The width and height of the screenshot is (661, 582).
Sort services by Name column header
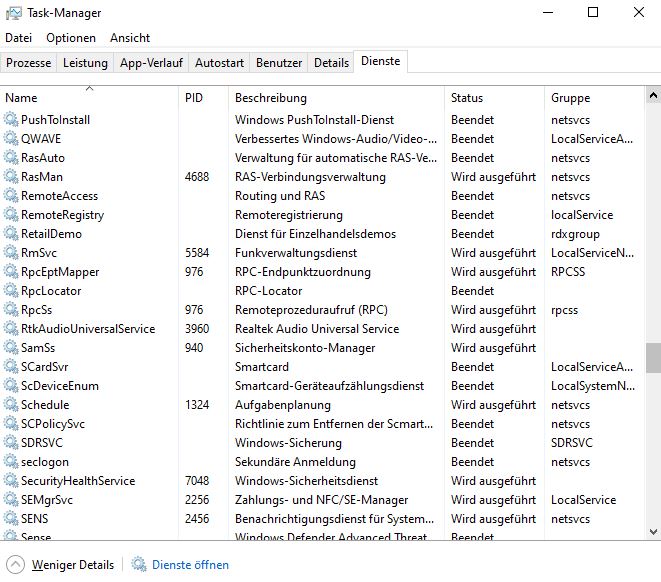click(89, 98)
